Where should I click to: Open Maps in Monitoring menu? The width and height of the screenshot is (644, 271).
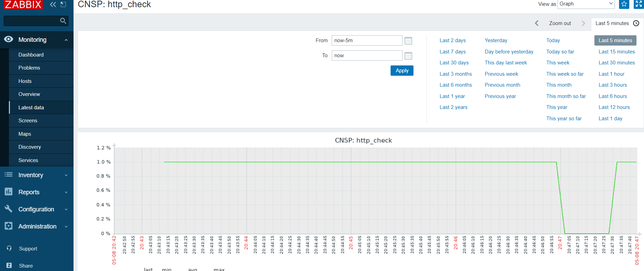41,134
